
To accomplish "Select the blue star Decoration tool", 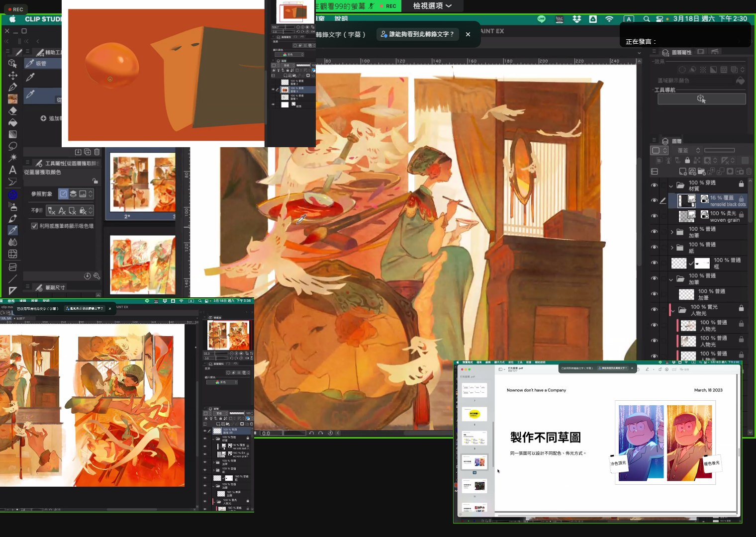I will tap(12, 194).
